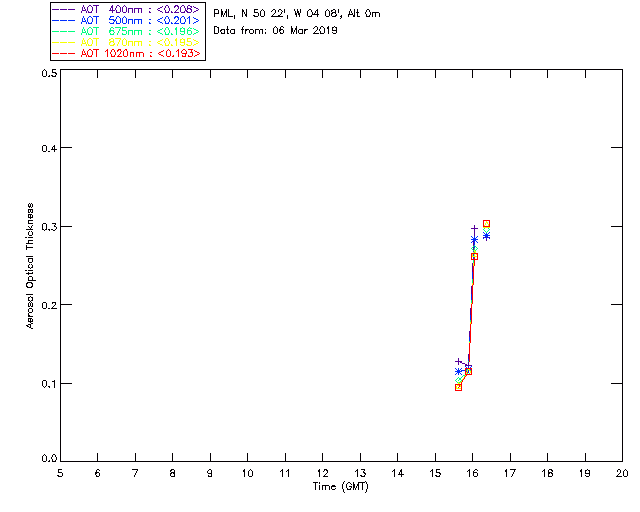640x512 pixels.
Task: Click the purple dashed line sample in the legend
Action: (x=64, y=9)
